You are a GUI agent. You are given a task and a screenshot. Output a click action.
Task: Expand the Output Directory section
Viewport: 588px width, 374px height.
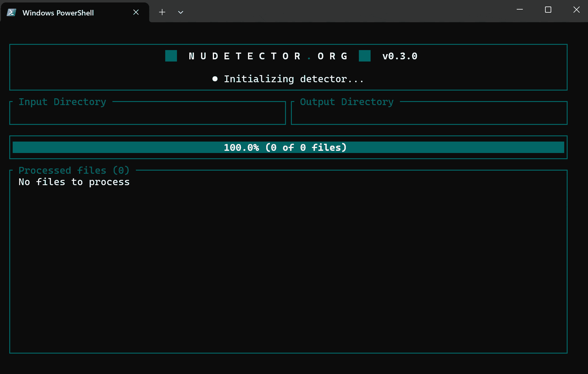[x=346, y=102]
